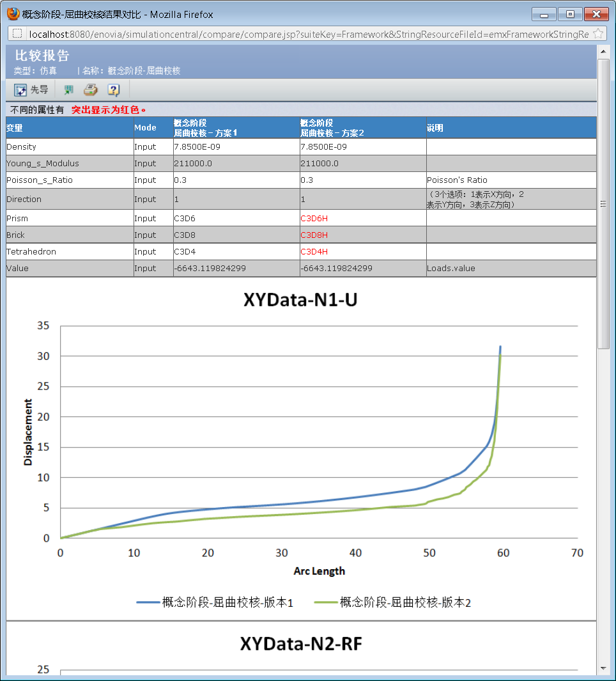Click the Displacement axis label

(x=27, y=432)
